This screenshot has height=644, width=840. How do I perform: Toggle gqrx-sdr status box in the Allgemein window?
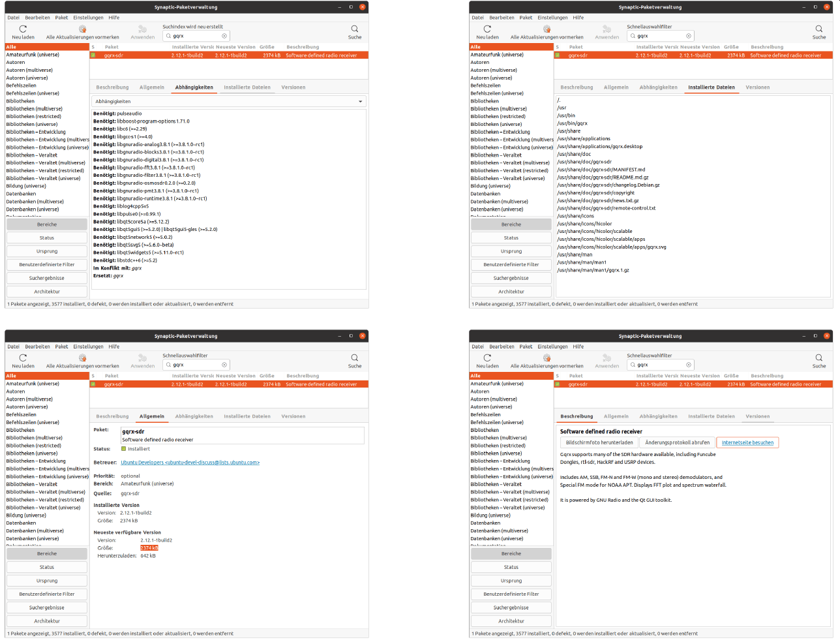[x=93, y=384]
